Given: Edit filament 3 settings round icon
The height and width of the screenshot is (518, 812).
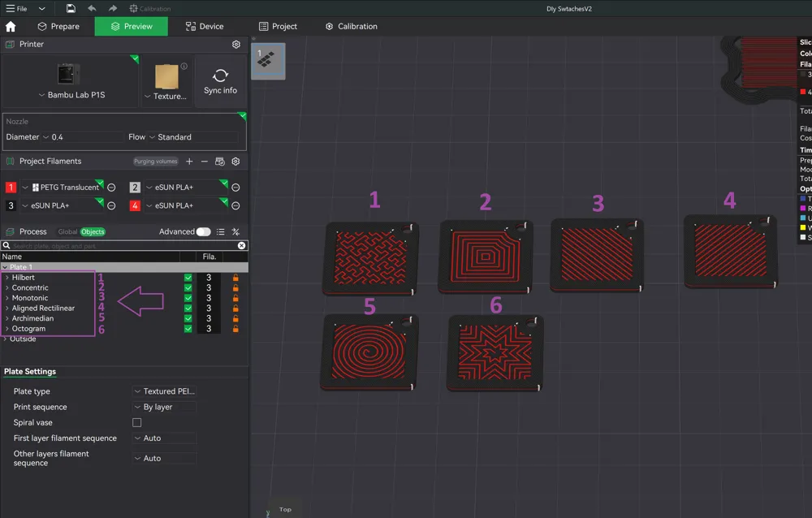Looking at the screenshot, I should (x=111, y=205).
